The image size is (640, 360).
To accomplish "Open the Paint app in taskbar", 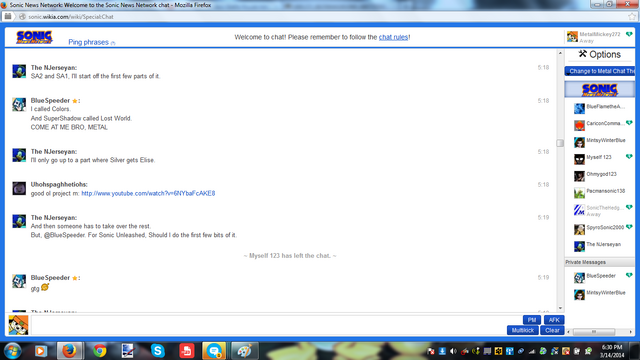I will [244, 351].
